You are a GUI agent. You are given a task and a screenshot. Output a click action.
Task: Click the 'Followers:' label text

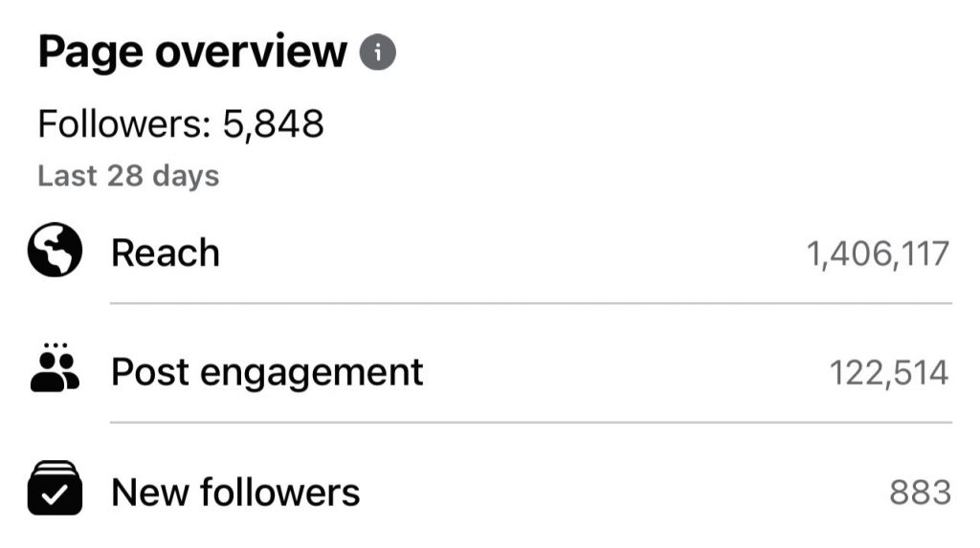[125, 123]
